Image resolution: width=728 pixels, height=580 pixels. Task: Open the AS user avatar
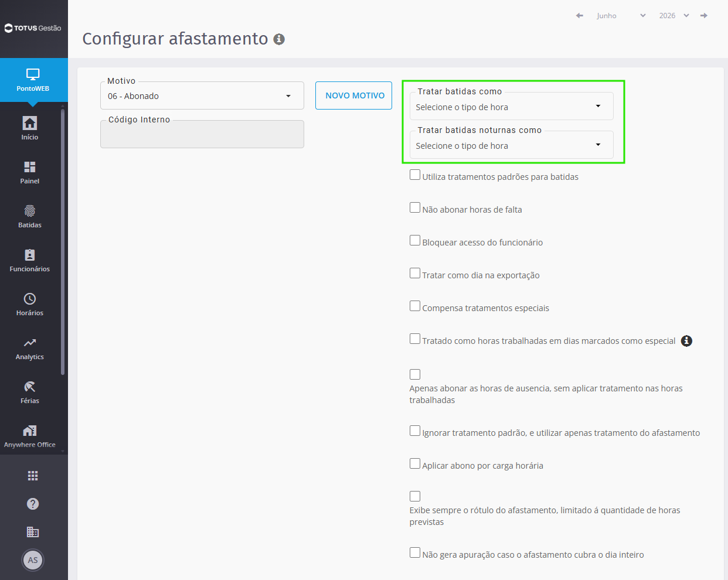(x=33, y=560)
